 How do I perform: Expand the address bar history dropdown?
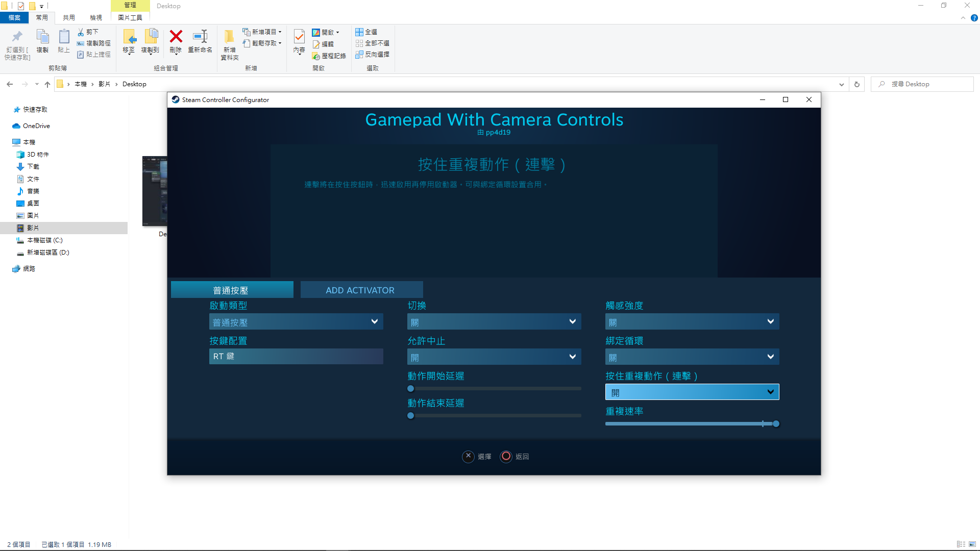click(x=842, y=84)
